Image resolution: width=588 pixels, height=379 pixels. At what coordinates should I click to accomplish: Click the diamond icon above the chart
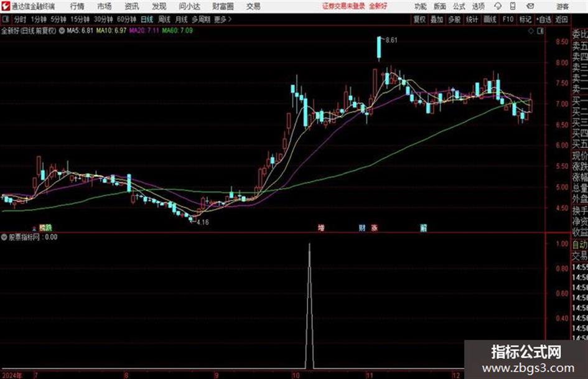point(531,31)
